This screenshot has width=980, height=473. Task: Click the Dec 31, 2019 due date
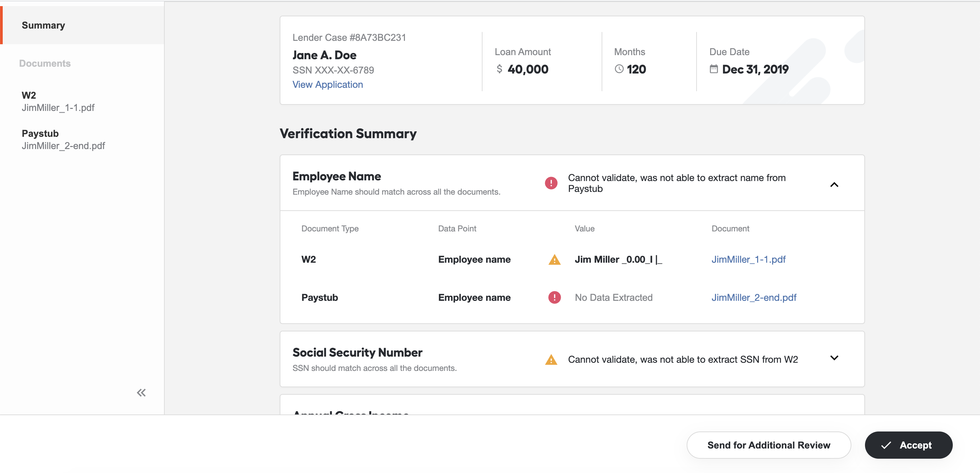coord(755,69)
